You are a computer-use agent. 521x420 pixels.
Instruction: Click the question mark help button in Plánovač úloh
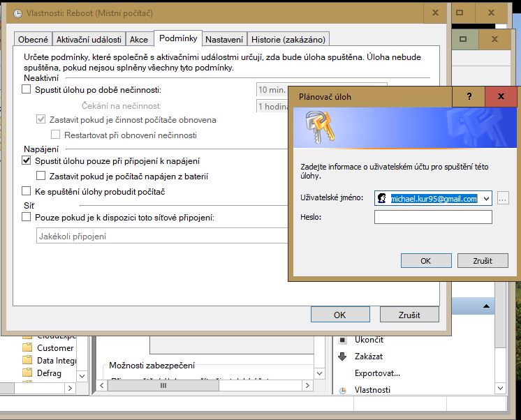(469, 96)
